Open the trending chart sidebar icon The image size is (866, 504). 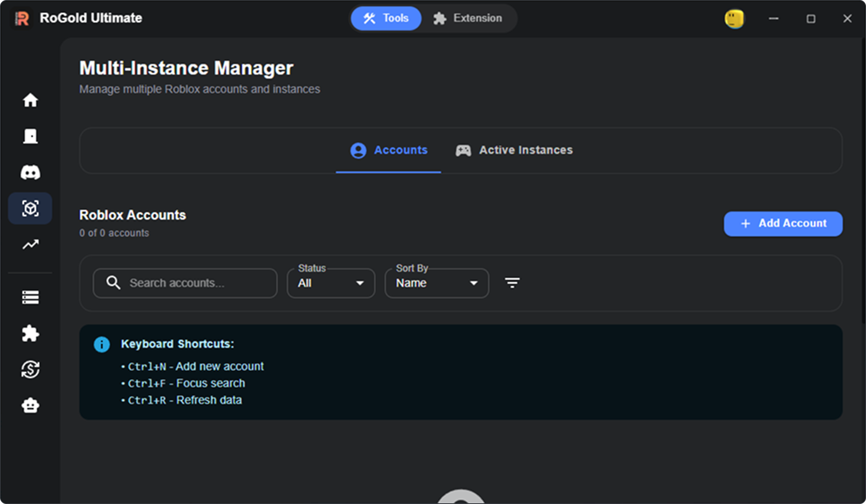click(30, 244)
